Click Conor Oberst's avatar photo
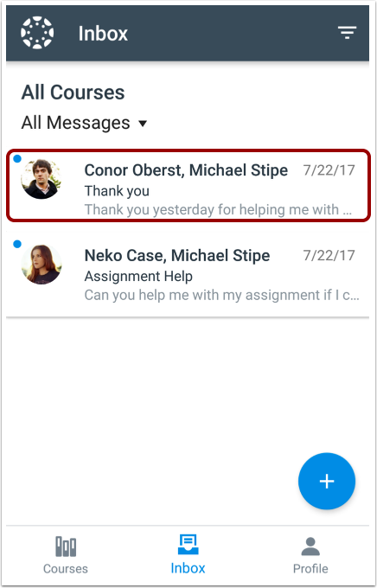This screenshot has width=377, height=588. pyautogui.click(x=41, y=179)
